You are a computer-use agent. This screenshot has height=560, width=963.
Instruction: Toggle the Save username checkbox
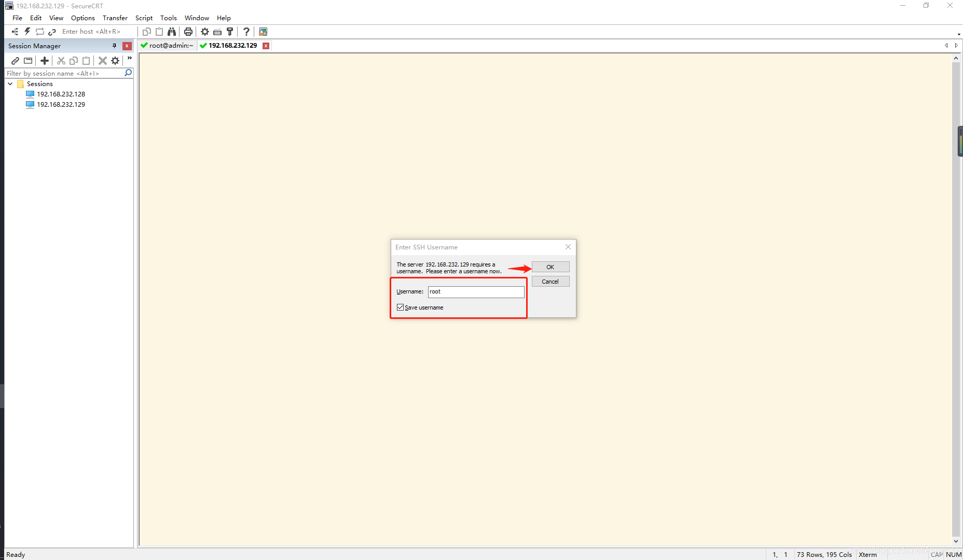(x=400, y=307)
